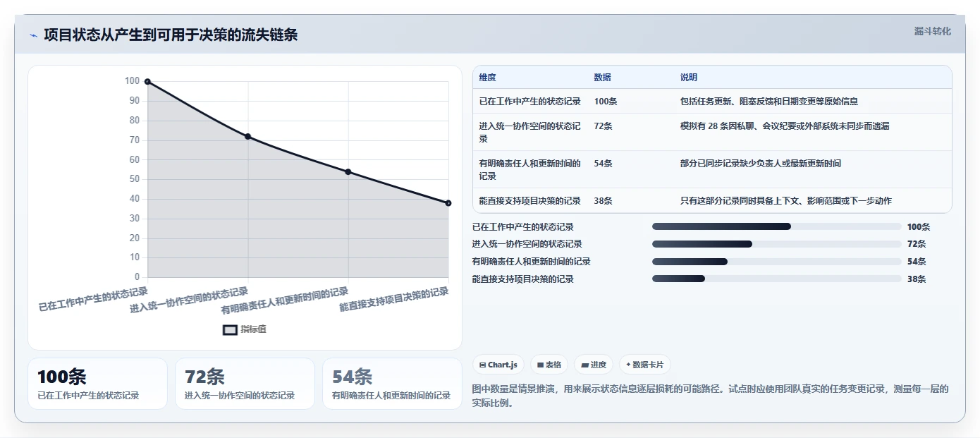Screen dimensions: 980x438
Task: Click the 100条 value beside the progress bar
Action: click(x=919, y=227)
